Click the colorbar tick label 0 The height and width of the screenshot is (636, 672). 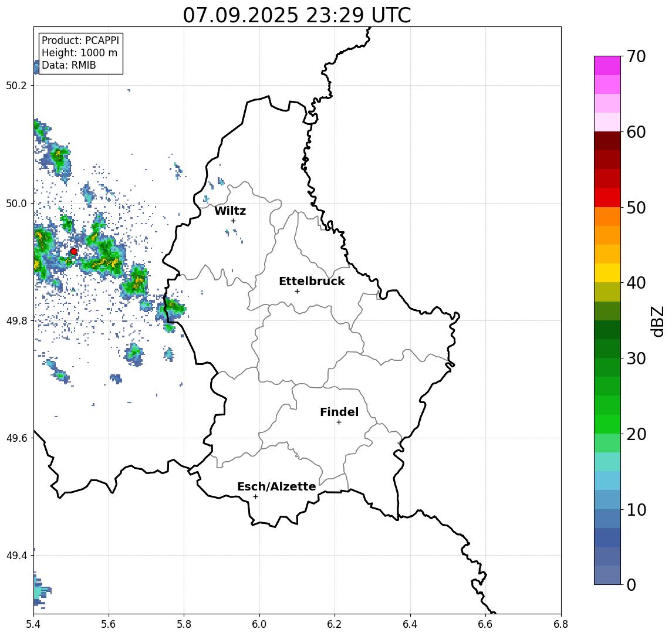(632, 584)
